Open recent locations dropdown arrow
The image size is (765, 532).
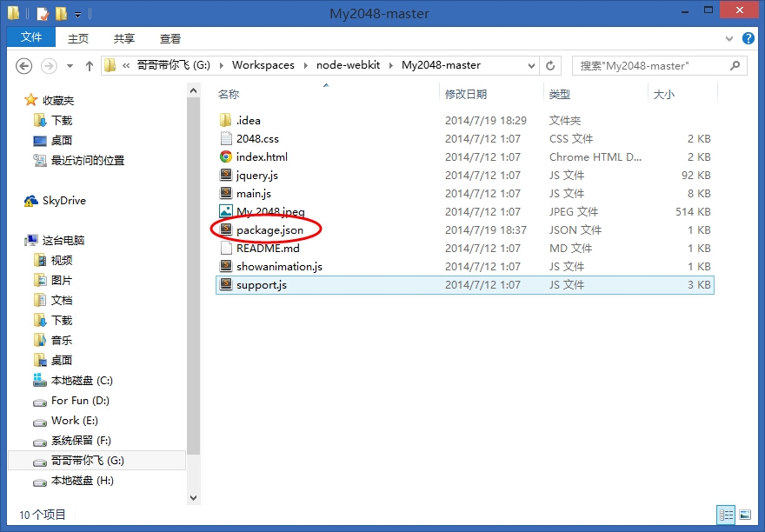pos(70,66)
